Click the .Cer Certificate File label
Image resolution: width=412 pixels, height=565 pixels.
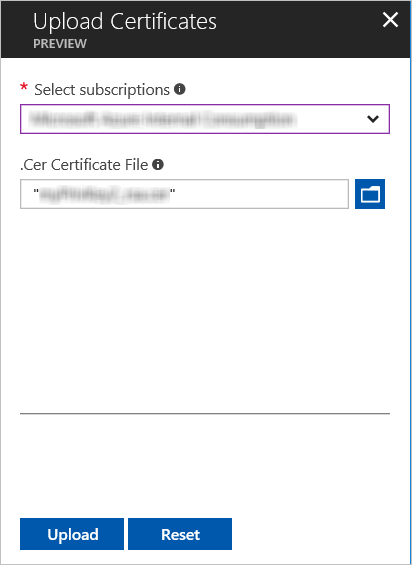tap(84, 165)
